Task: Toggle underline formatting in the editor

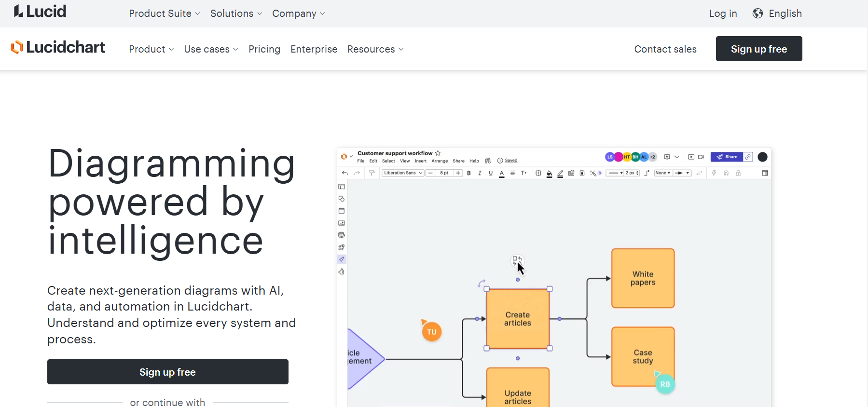Action: coord(491,173)
